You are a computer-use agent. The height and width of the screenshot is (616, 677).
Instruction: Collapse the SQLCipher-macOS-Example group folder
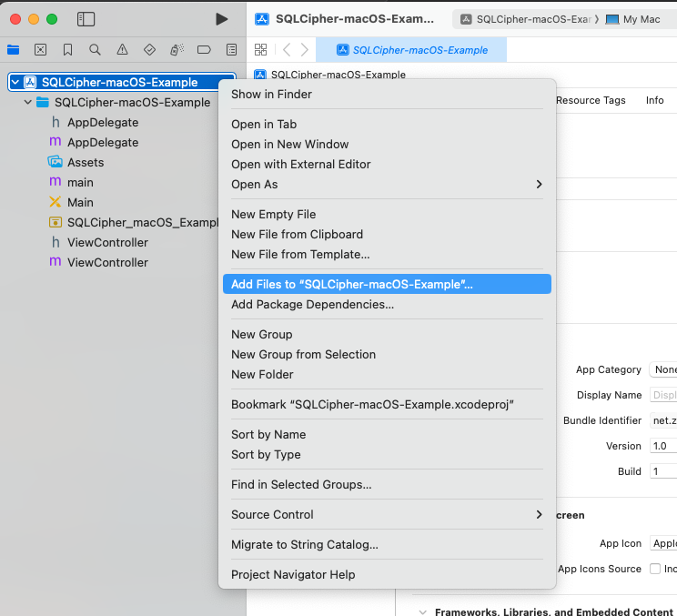coord(28,102)
